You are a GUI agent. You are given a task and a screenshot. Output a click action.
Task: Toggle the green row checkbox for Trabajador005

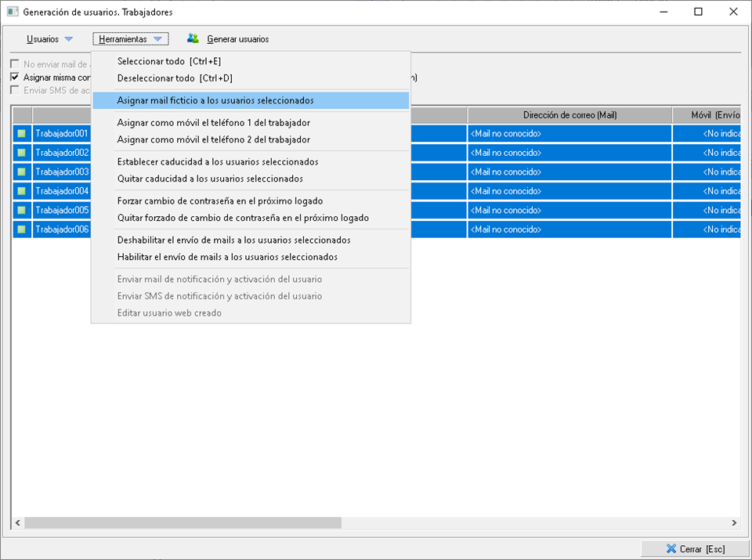(x=22, y=210)
